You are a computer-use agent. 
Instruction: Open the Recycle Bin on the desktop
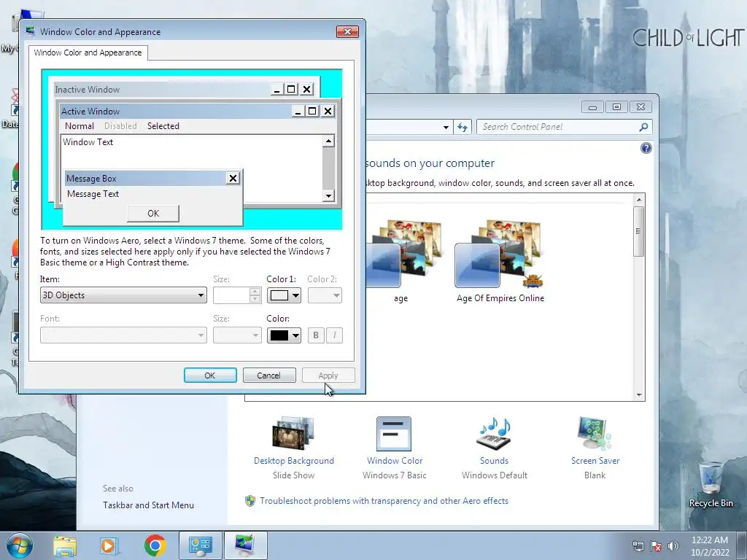click(711, 484)
